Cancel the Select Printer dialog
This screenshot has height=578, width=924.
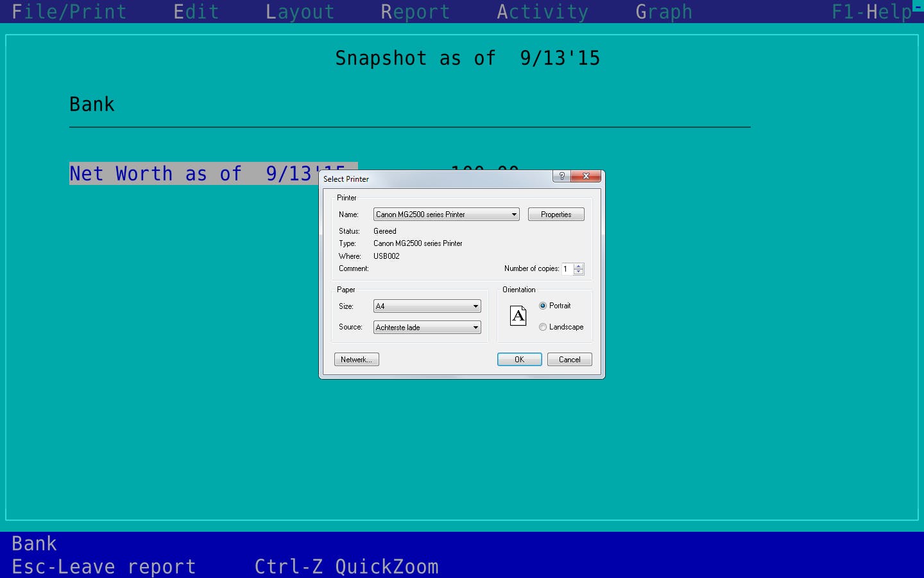570,360
